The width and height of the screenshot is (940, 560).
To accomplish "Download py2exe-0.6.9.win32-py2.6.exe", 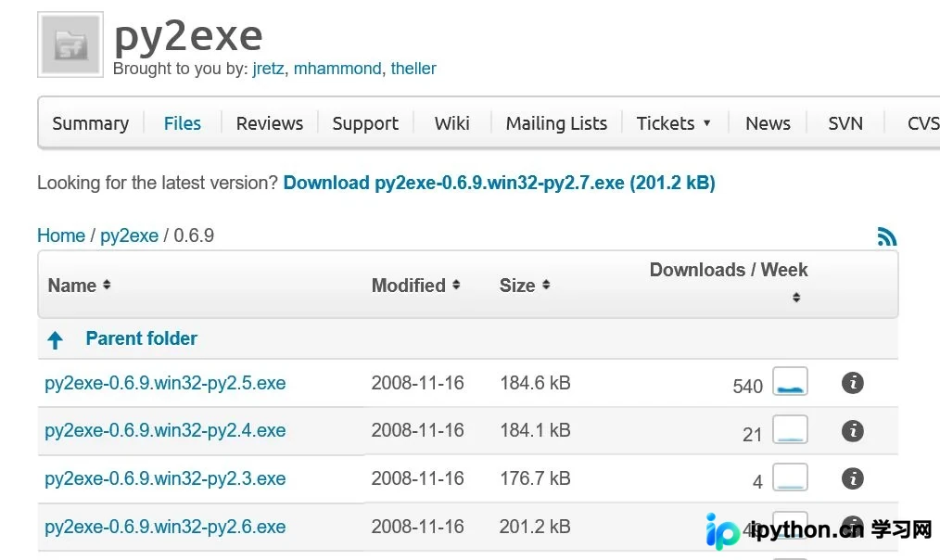I will tap(165, 527).
